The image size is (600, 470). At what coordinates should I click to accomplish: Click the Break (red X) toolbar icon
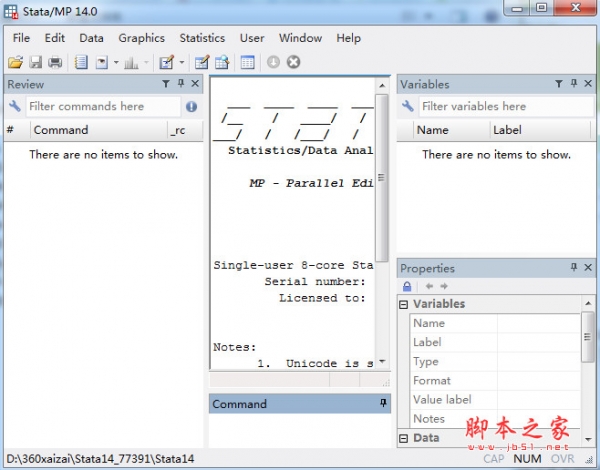(293, 62)
